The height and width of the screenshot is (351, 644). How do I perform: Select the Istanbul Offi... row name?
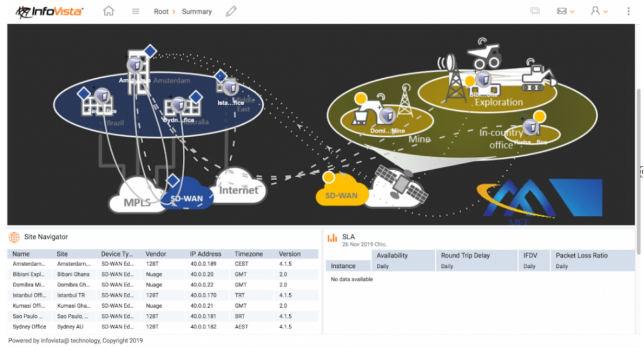point(29,295)
